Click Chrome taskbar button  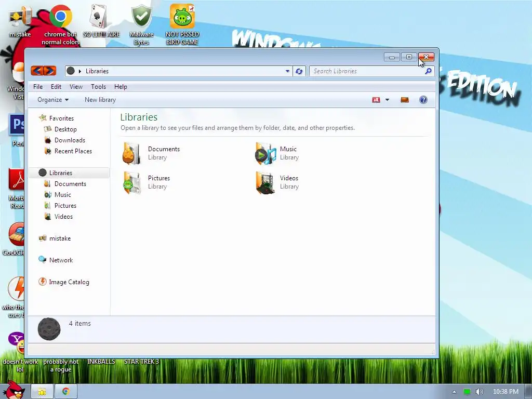point(66,392)
